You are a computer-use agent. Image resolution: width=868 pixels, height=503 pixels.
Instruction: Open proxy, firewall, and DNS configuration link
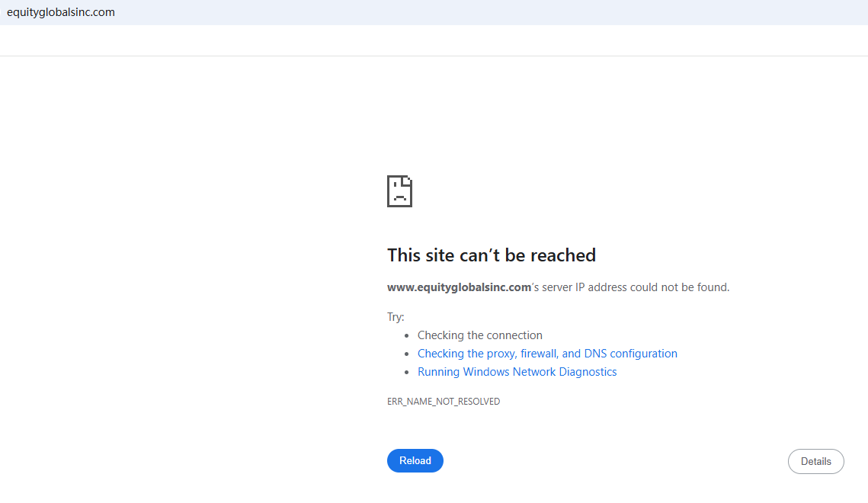(547, 354)
